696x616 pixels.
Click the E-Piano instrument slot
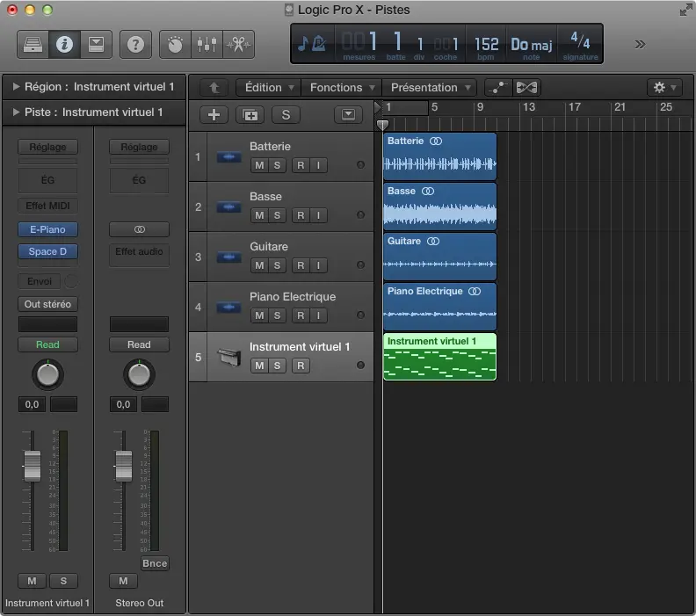click(x=47, y=229)
